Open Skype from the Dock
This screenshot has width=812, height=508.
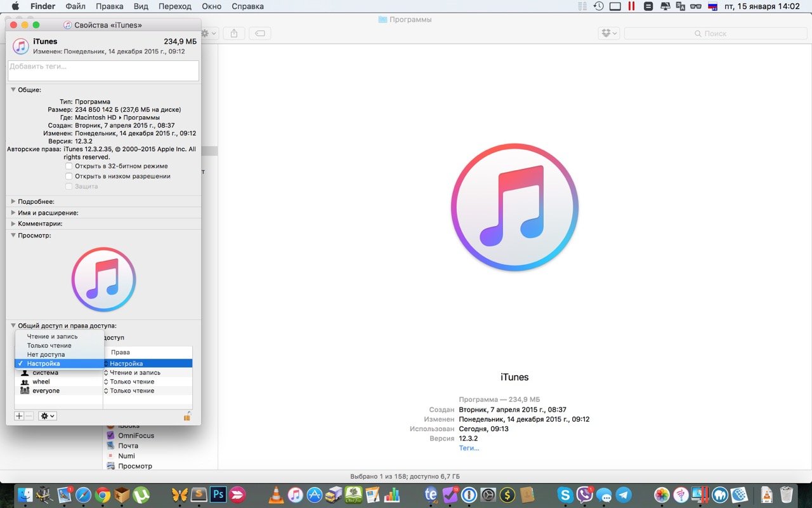pyautogui.click(x=565, y=495)
